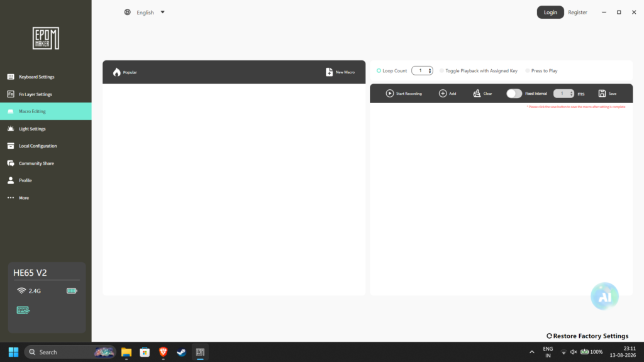Open Microsoft Store from the taskbar
Screen dimensions: 644x362
click(x=145, y=352)
